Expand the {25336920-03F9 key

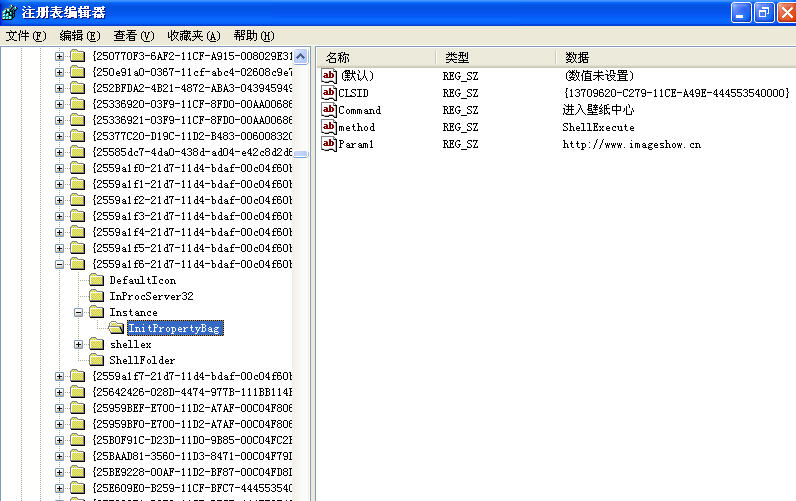(x=59, y=104)
